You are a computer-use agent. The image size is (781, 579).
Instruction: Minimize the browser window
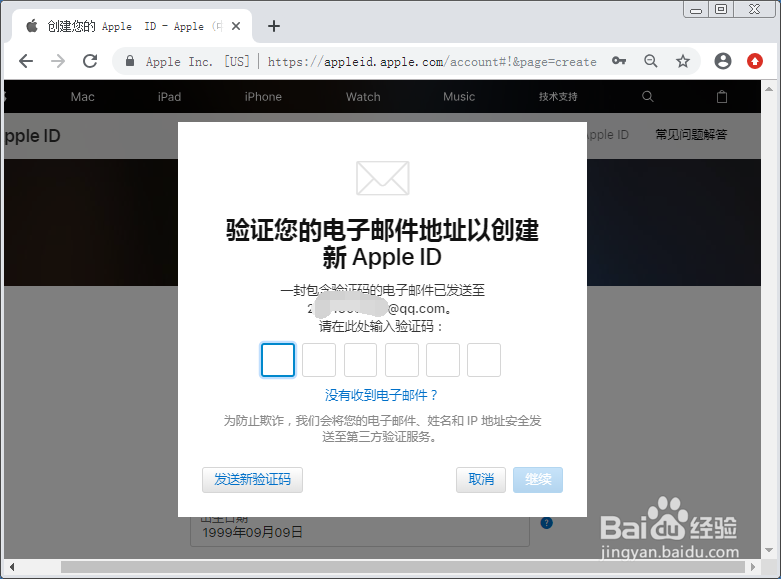[696, 9]
